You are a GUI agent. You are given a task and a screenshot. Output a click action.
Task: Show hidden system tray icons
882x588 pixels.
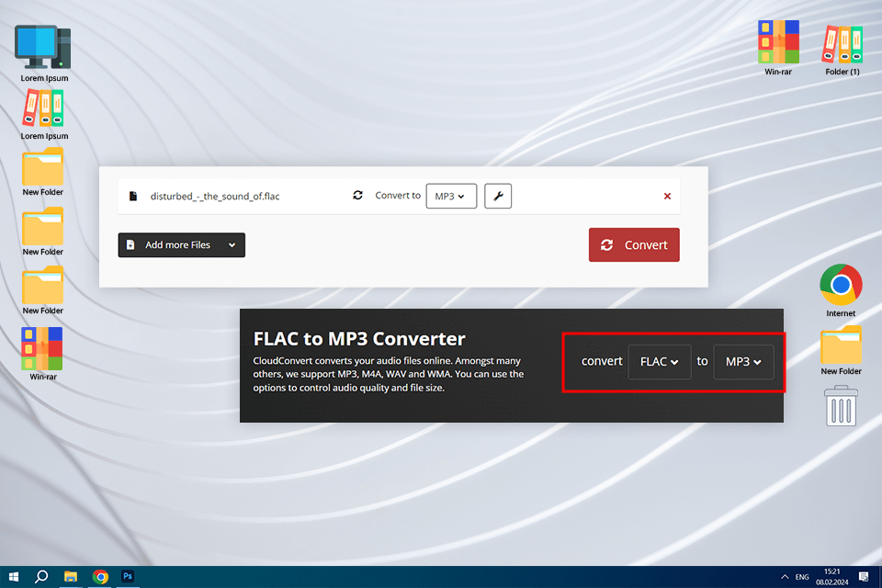click(x=785, y=577)
